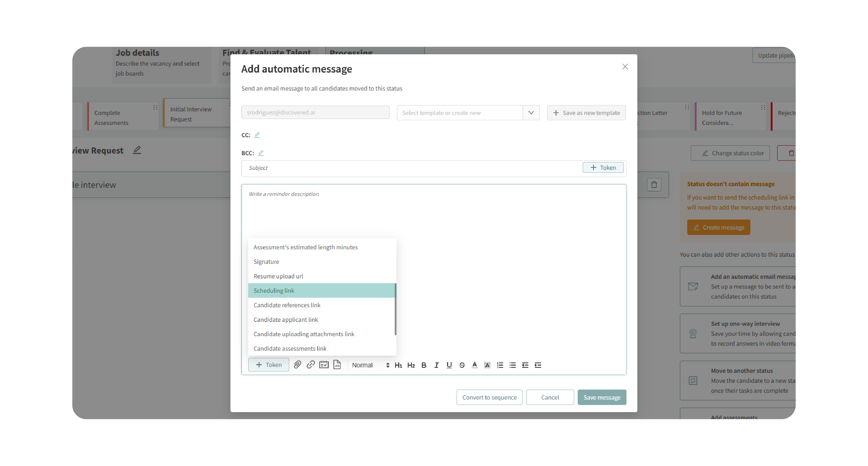The width and height of the screenshot is (868, 466).
Task: Apply bulleted list formatting
Action: pyautogui.click(x=512, y=365)
